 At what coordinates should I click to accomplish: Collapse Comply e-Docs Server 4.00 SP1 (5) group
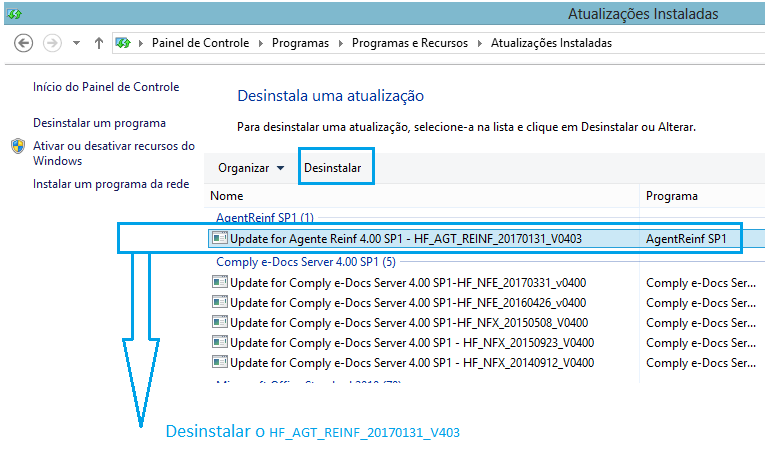tap(306, 262)
